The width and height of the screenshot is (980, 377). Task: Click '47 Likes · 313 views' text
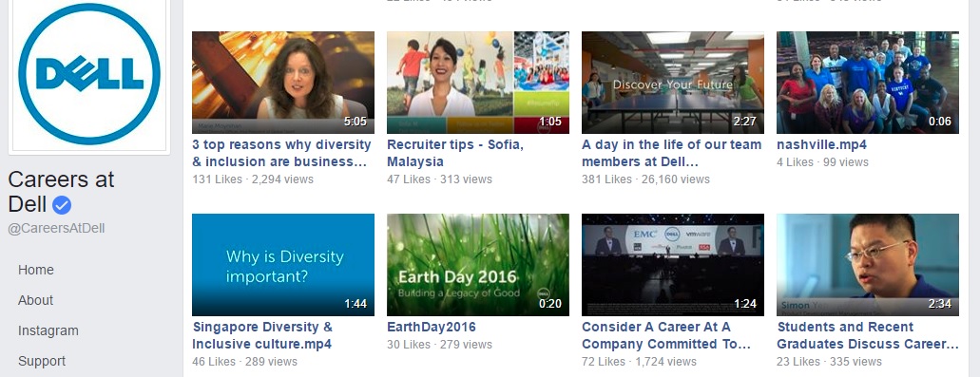point(439,179)
